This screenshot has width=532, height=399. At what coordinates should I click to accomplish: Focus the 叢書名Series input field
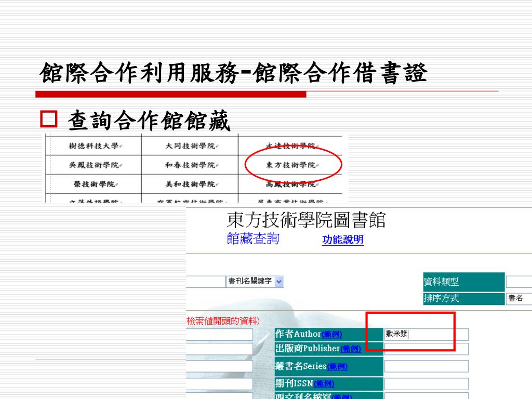point(426,366)
